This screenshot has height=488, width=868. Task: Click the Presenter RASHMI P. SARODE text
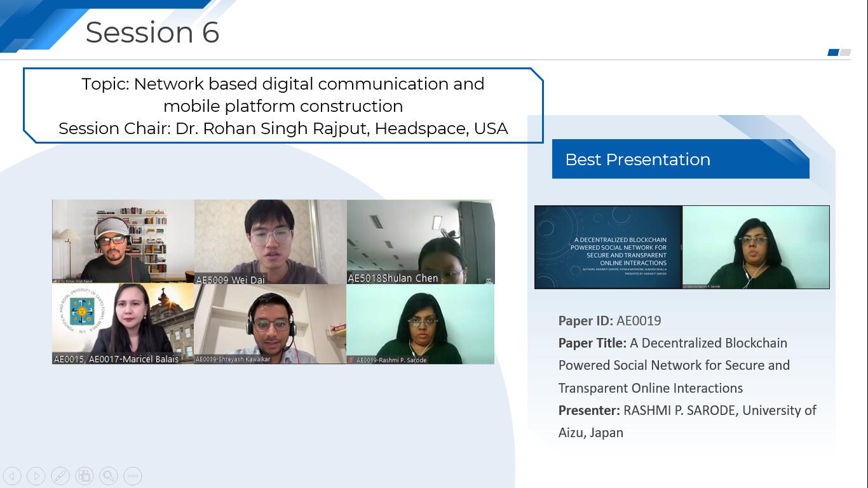coord(648,410)
